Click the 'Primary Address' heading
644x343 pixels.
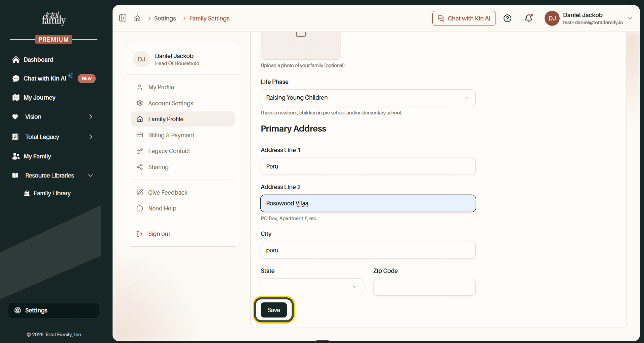point(293,129)
